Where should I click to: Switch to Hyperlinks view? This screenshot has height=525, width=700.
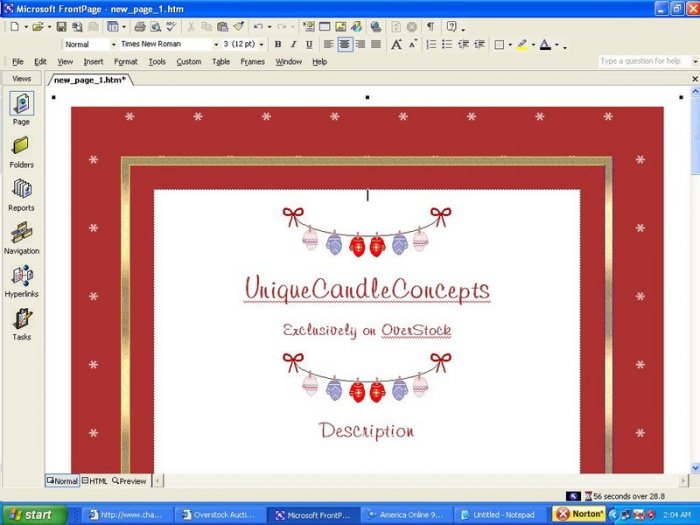pos(21,281)
